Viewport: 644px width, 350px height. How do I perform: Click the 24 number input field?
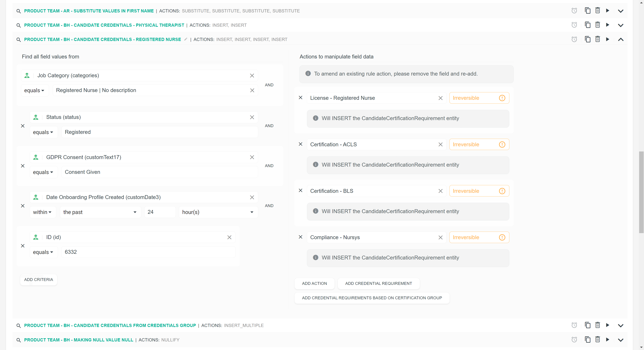point(160,212)
